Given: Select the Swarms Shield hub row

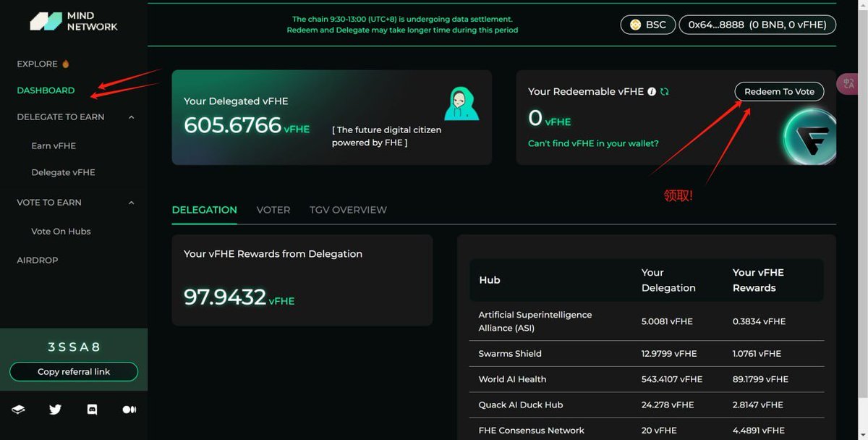Looking at the screenshot, I should pyautogui.click(x=647, y=354).
